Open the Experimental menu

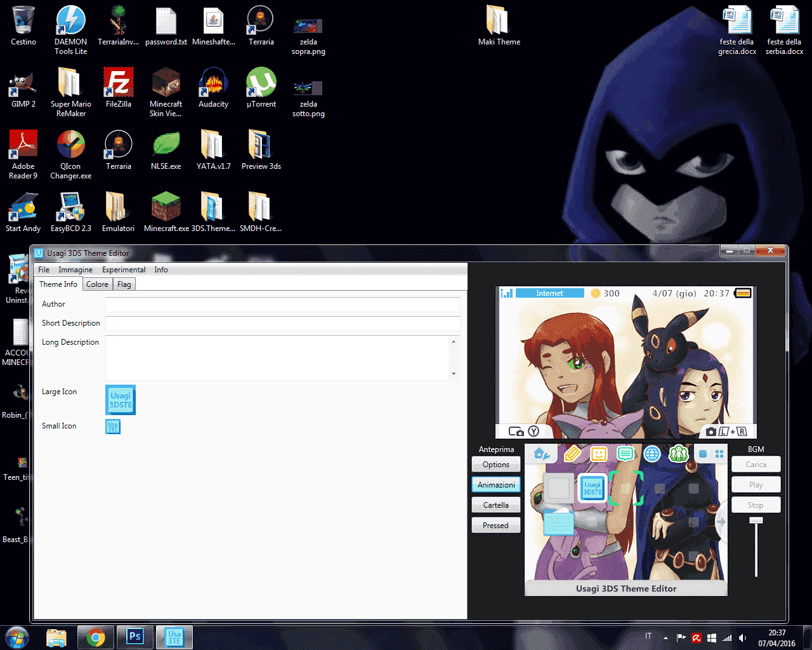(124, 270)
